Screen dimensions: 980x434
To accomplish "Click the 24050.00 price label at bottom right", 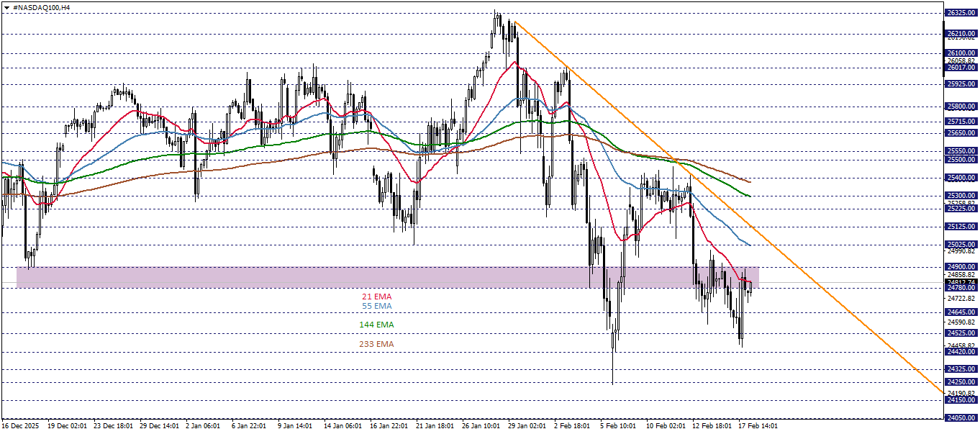I will [961, 417].
